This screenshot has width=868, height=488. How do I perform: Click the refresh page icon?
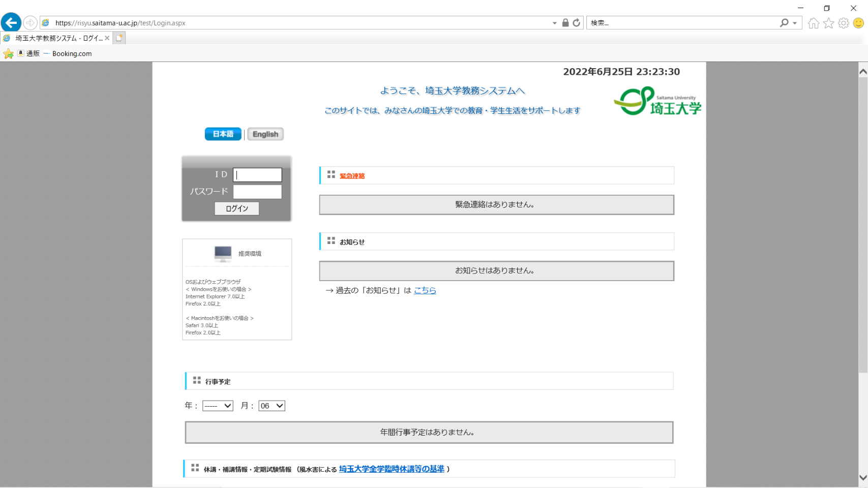[x=576, y=23]
